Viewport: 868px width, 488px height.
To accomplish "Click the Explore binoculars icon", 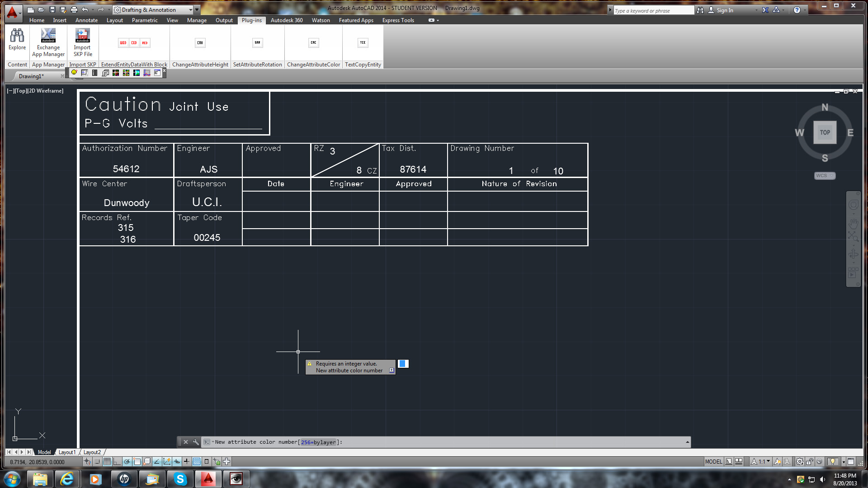I will (17, 36).
